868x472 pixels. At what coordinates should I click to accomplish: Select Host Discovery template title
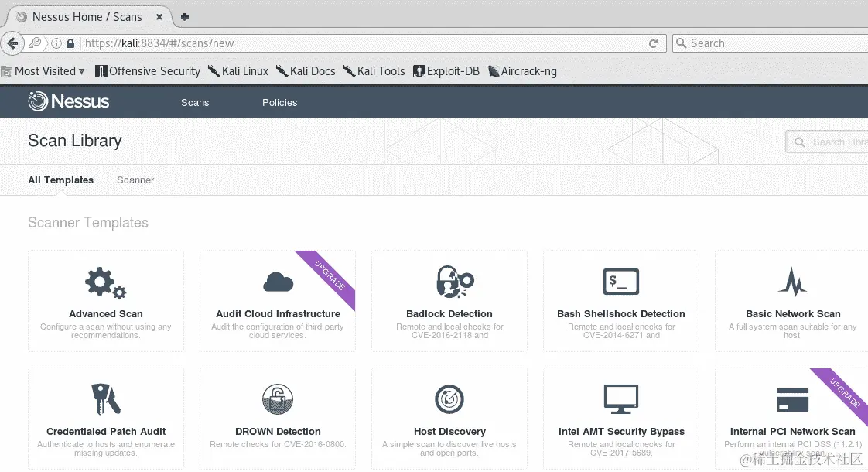[449, 431]
